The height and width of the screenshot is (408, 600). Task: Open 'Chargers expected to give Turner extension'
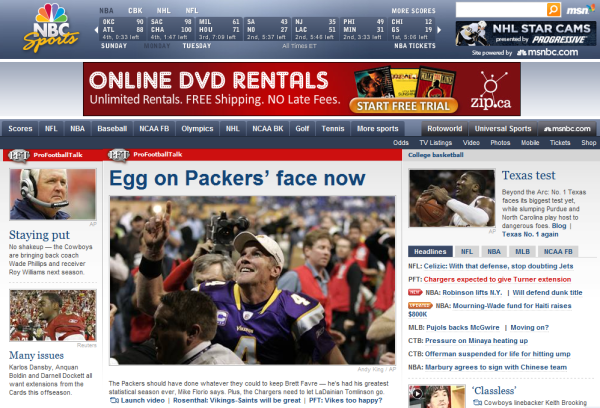[x=497, y=279]
